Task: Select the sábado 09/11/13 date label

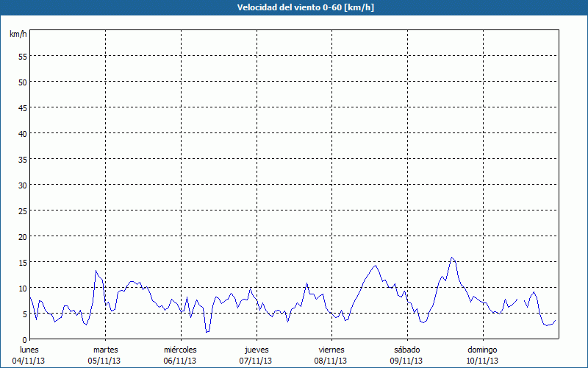Action: pyautogui.click(x=406, y=355)
